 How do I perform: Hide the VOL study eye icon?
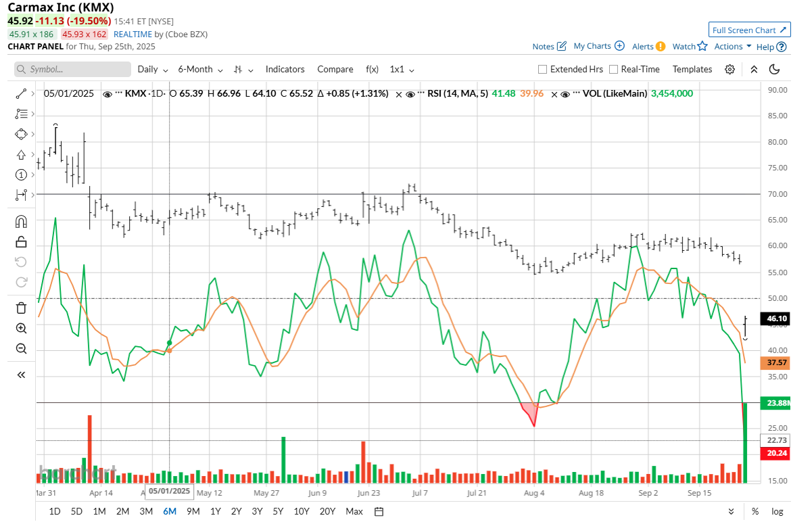565,94
